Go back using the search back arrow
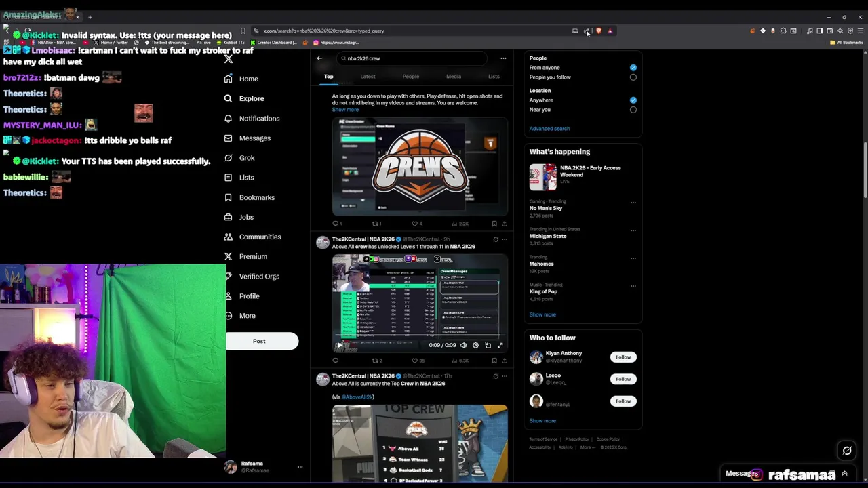 pos(319,58)
